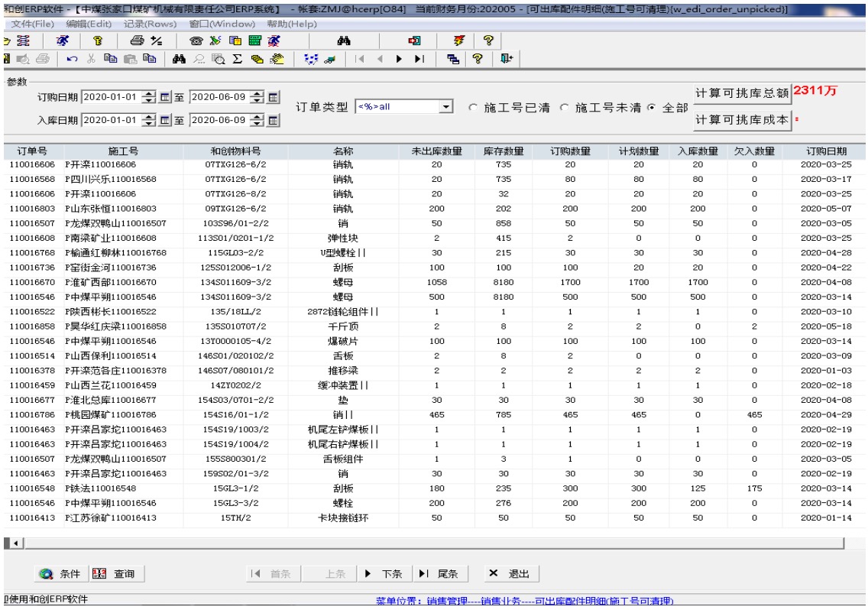Screen dimensions: 868x610
Task: Open calendar for 入库日期 start date
Action: pyautogui.click(x=165, y=120)
